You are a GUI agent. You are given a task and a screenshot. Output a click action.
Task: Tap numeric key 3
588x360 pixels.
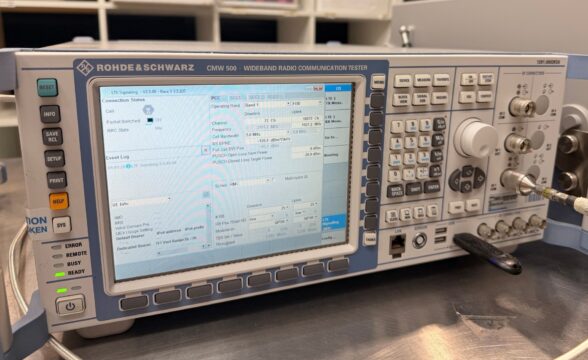coord(424,158)
